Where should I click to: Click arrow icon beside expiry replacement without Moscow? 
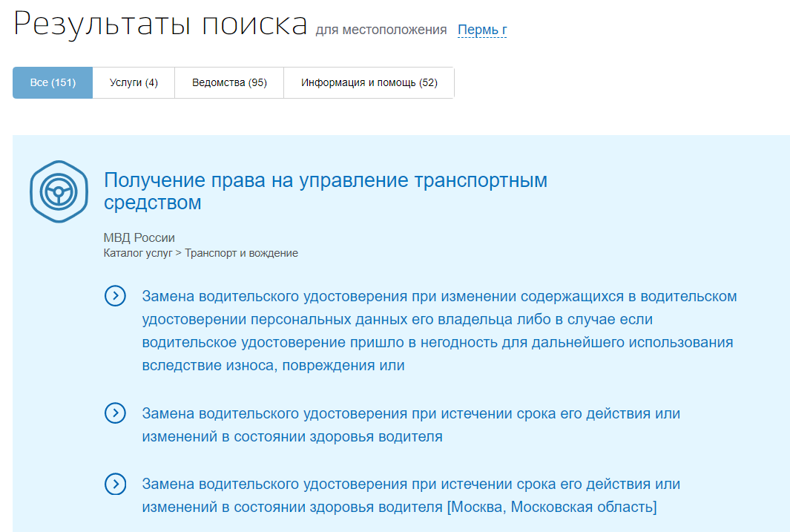(x=116, y=413)
